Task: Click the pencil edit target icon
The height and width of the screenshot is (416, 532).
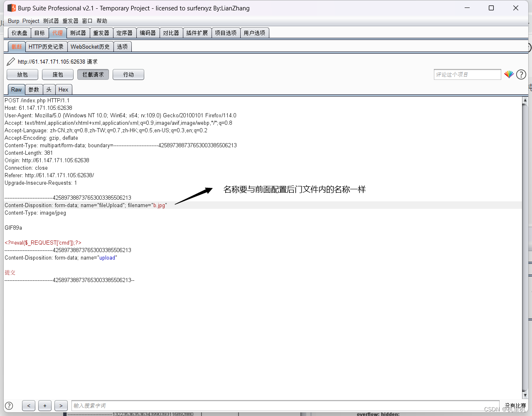Action: pos(11,62)
